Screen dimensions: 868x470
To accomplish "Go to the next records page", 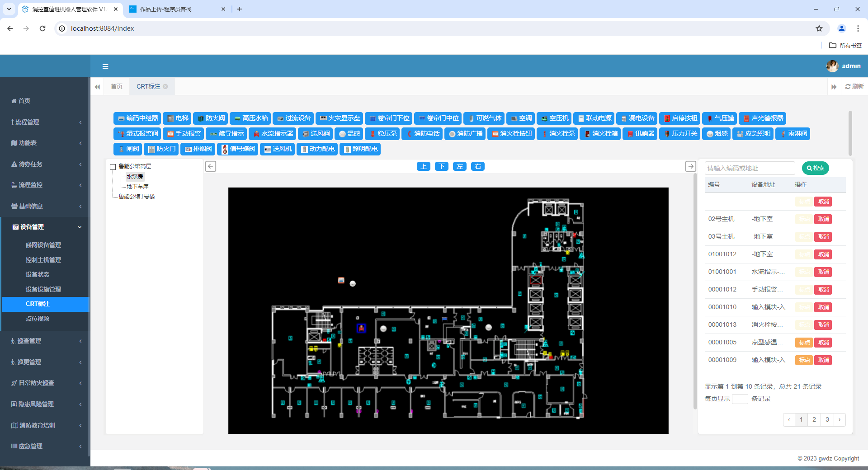I will 840,419.
